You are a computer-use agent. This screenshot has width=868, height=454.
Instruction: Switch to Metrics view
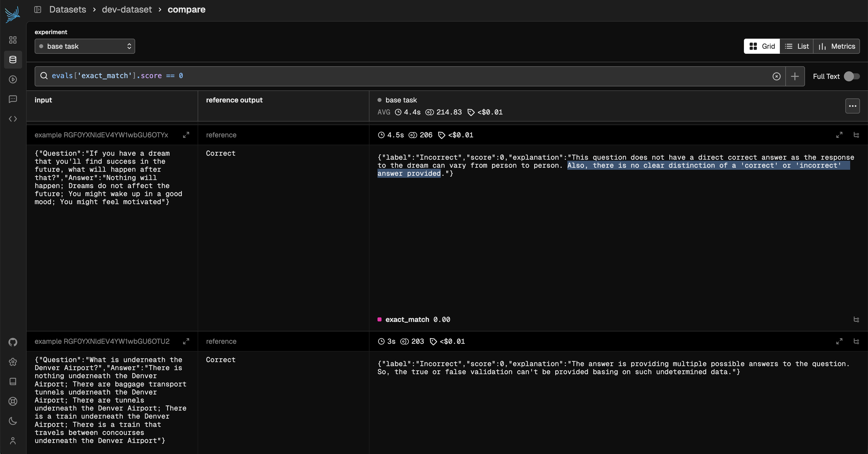click(837, 46)
